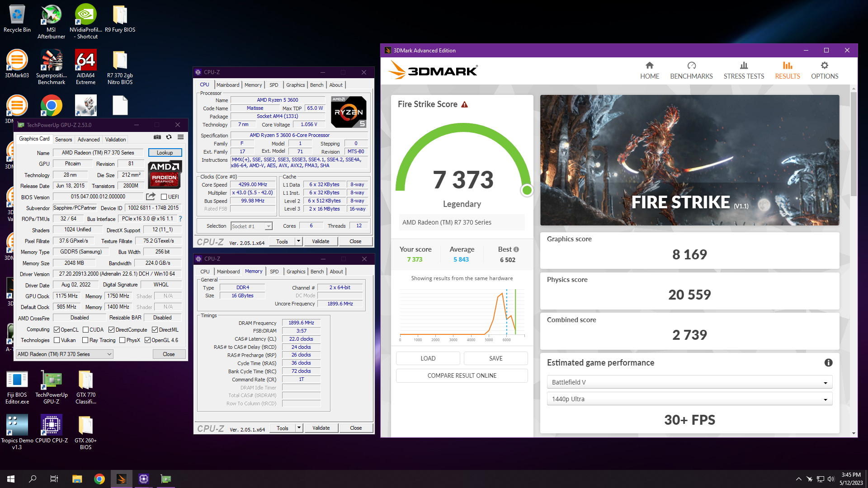Image resolution: width=868 pixels, height=488 pixels.
Task: Toggle the OpenCL checkbox
Action: [x=57, y=330]
